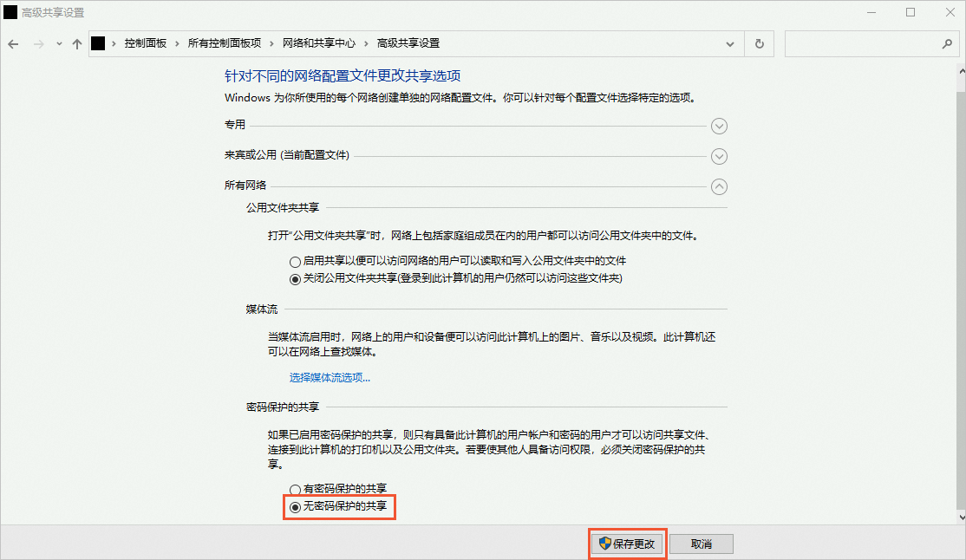Click the address bar location icon

(98, 43)
